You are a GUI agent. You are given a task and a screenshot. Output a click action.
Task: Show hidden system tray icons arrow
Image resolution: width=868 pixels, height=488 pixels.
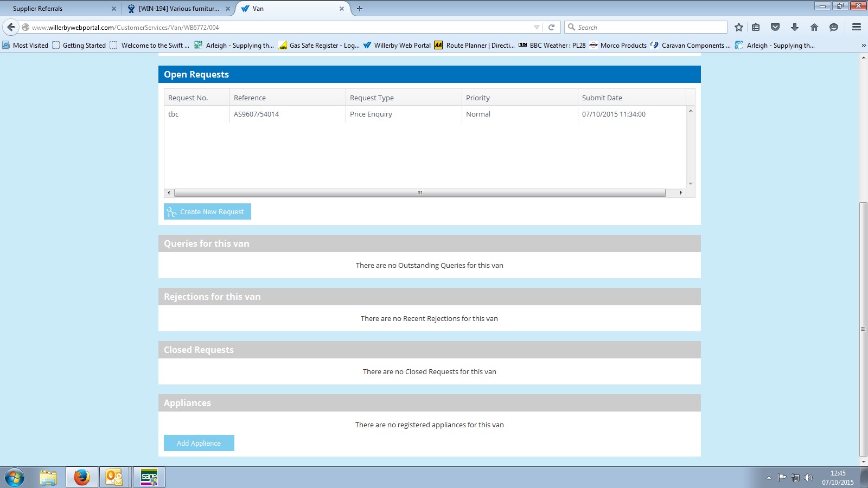(769, 478)
